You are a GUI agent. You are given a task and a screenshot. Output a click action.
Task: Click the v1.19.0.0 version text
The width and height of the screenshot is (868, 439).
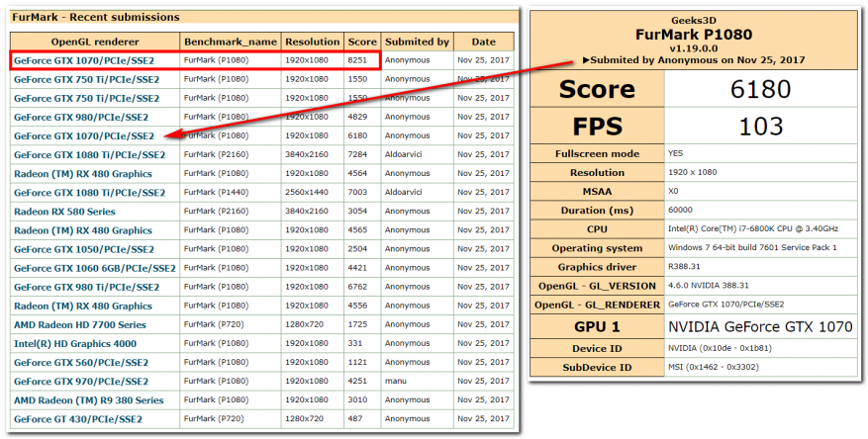[694, 48]
